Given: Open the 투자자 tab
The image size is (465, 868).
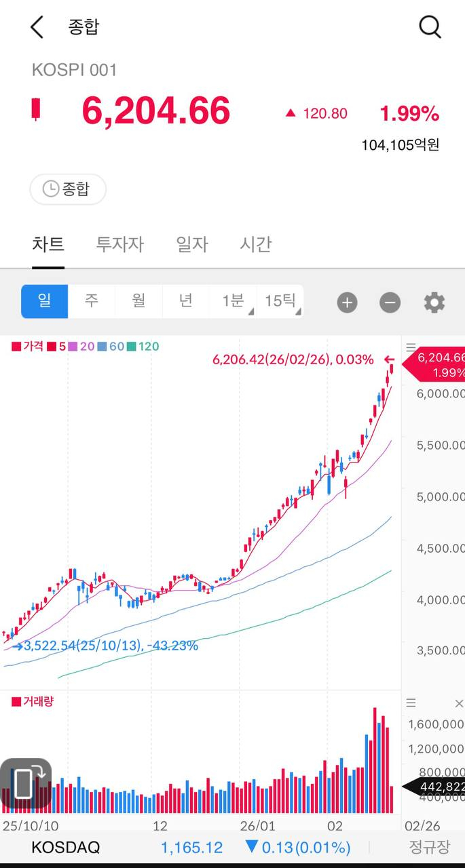Looking at the screenshot, I should [120, 244].
